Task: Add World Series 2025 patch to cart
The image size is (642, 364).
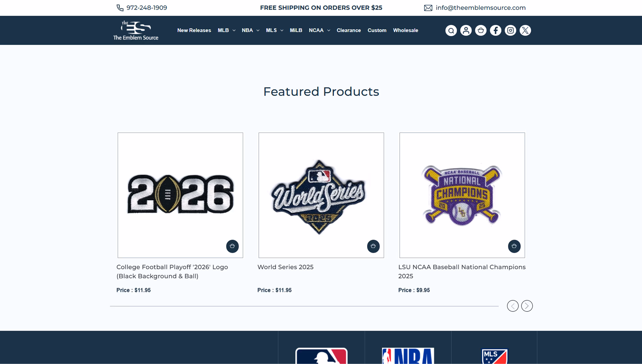Action: [x=373, y=246]
